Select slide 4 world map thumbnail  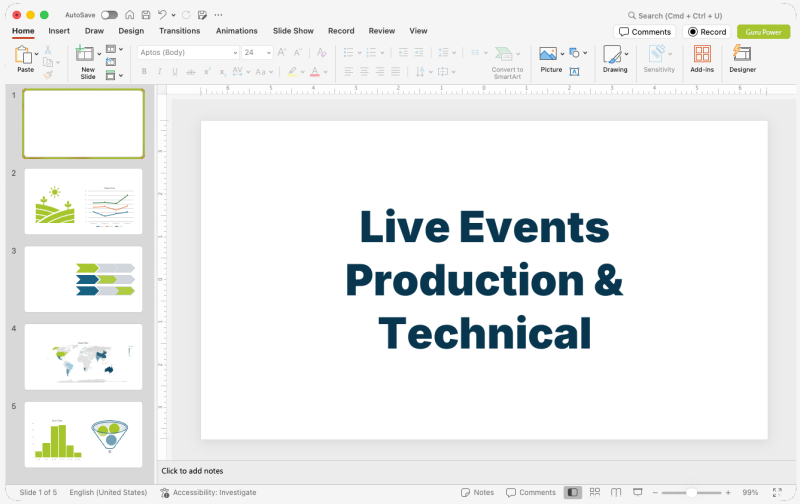pos(83,357)
